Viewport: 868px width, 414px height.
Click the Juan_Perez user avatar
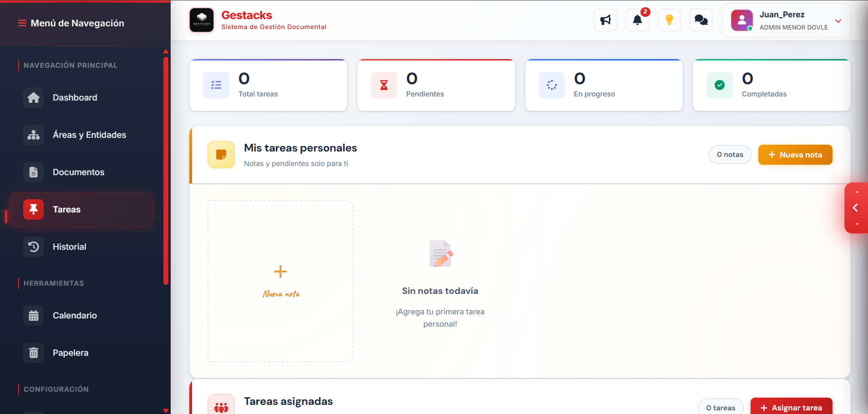pos(742,20)
